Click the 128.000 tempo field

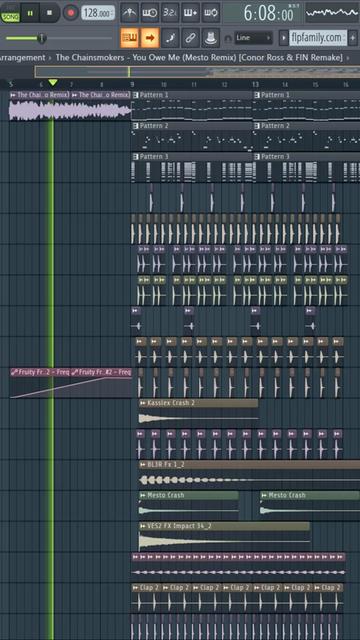[x=98, y=13]
